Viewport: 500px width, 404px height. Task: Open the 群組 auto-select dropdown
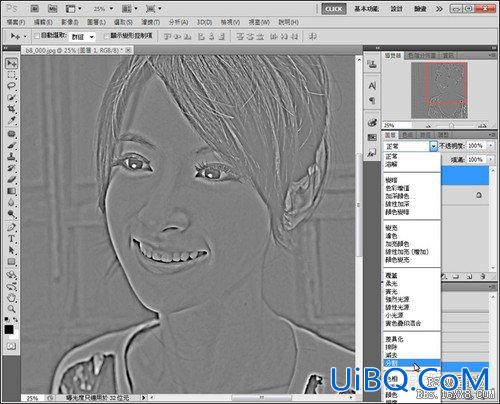pos(82,36)
